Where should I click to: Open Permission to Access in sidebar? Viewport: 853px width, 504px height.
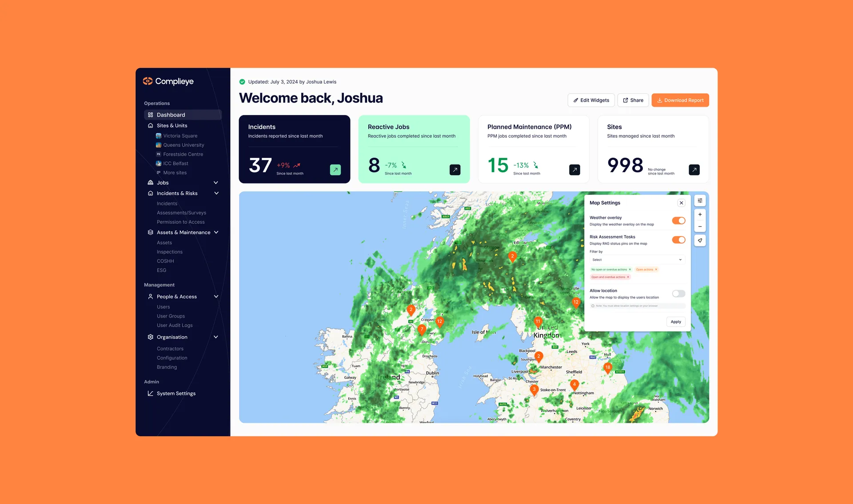[x=181, y=222]
